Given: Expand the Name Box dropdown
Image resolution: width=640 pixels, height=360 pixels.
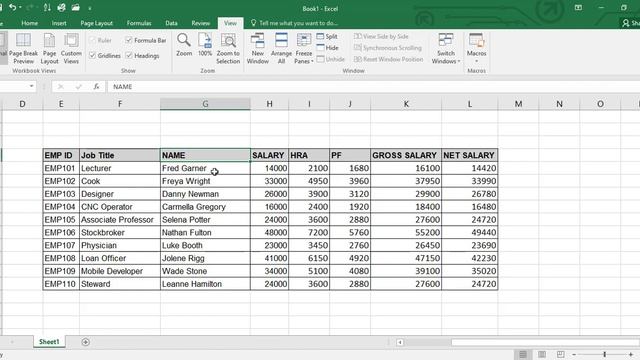Looking at the screenshot, I should click(x=31, y=86).
